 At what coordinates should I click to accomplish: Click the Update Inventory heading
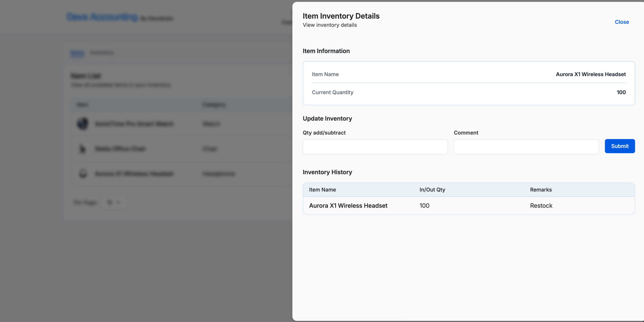pyautogui.click(x=327, y=118)
